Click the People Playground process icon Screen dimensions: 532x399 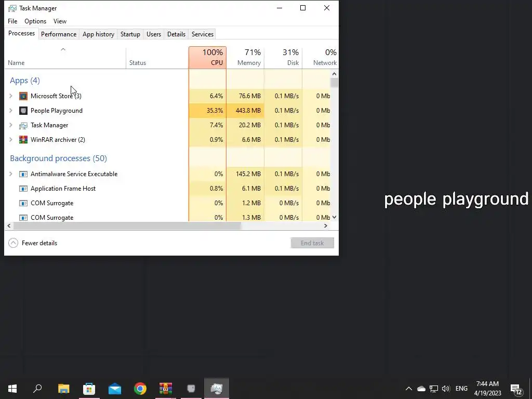point(23,111)
